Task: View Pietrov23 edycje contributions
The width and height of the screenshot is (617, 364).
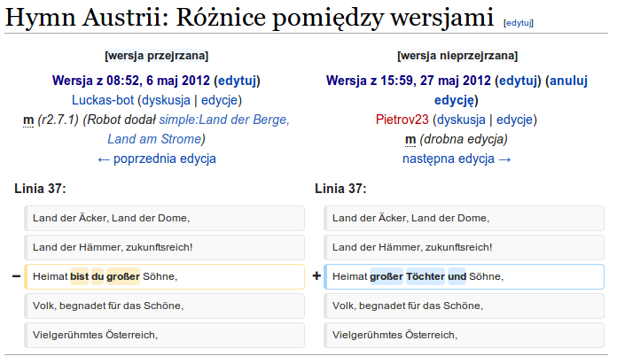Action: coord(516,120)
